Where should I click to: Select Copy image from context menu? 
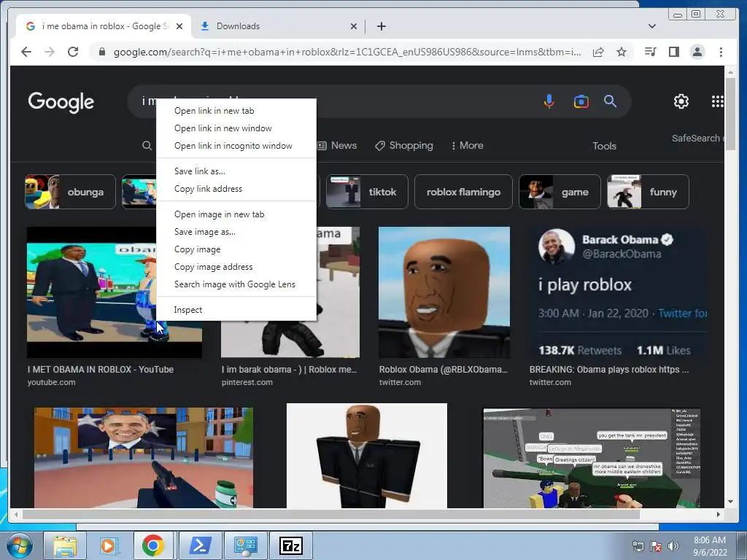click(236, 249)
